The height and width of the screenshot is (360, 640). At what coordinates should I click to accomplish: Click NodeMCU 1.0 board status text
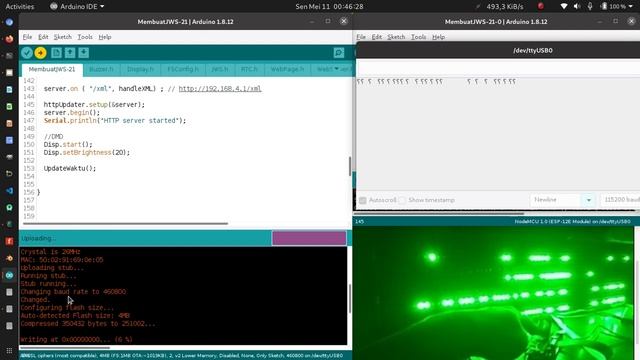572,221
